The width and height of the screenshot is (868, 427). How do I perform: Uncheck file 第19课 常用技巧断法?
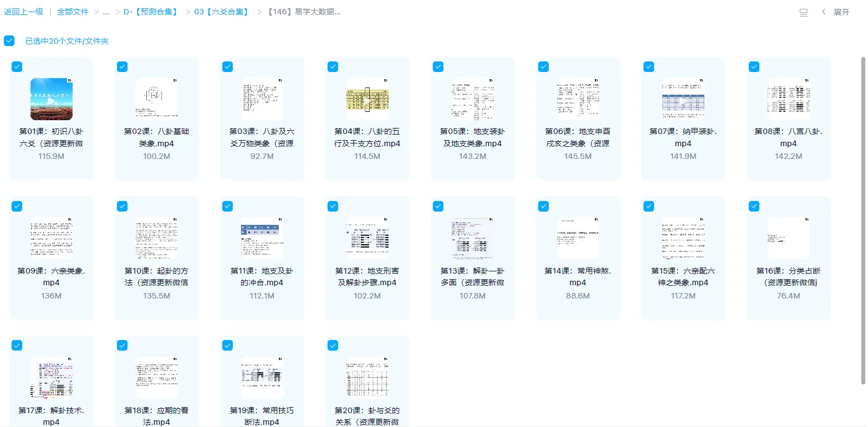[227, 346]
